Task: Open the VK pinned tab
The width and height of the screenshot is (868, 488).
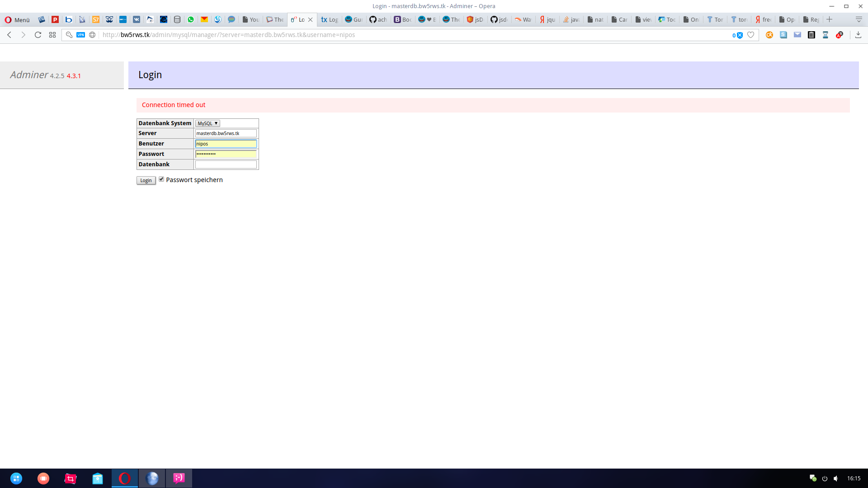Action: (x=137, y=19)
